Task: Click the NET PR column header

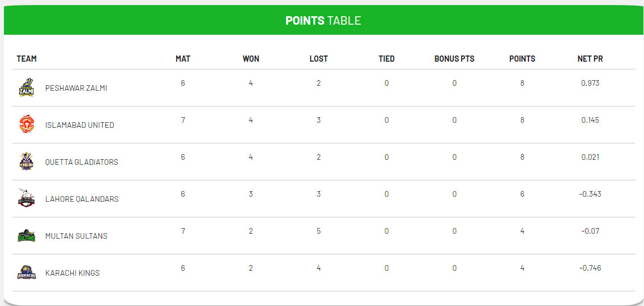Action: tap(590, 59)
